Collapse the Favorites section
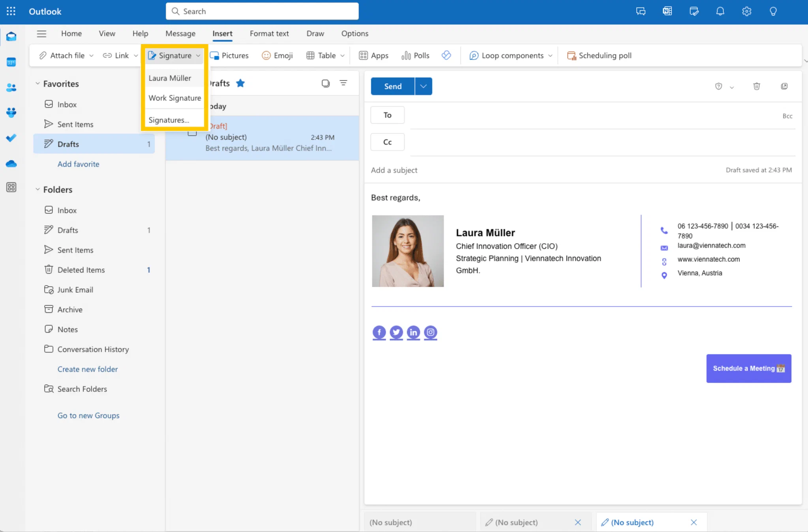The height and width of the screenshot is (532, 808). click(x=37, y=84)
